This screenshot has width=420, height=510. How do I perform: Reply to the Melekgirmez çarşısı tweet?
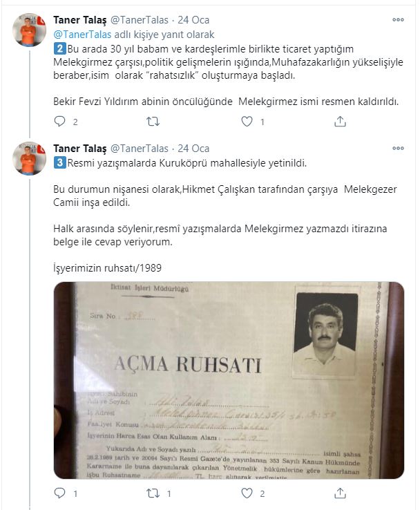point(60,122)
